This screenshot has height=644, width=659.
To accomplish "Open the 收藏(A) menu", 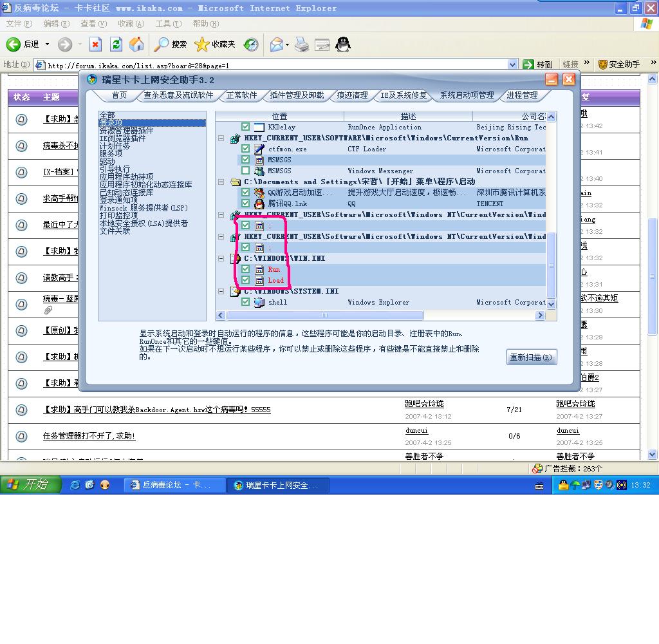I will point(131,24).
